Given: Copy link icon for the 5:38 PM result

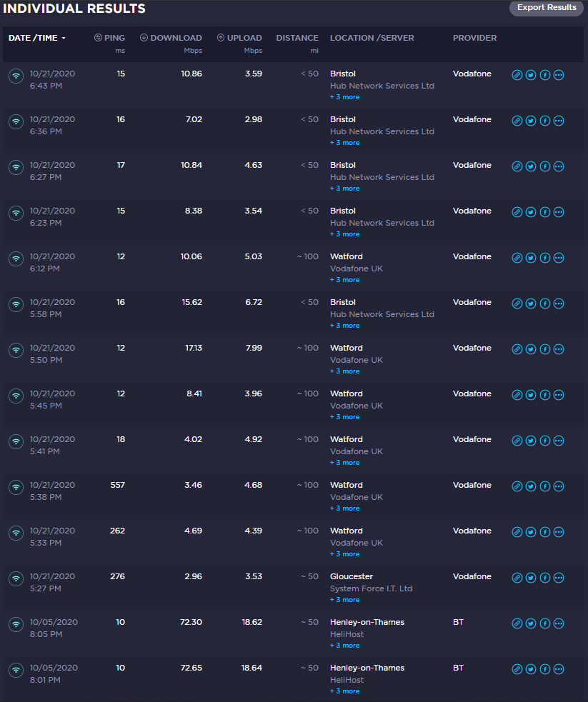Looking at the screenshot, I should tap(517, 486).
